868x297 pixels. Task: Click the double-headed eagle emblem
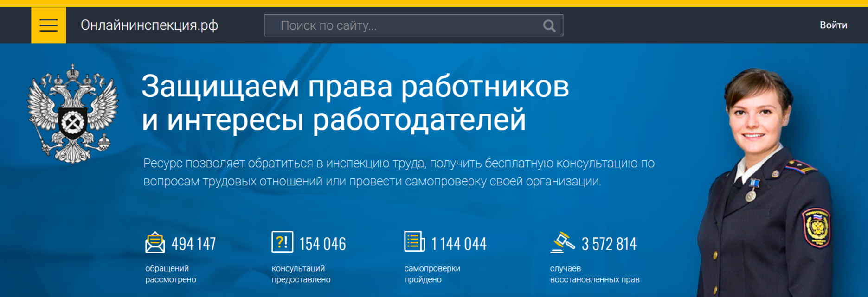72,114
